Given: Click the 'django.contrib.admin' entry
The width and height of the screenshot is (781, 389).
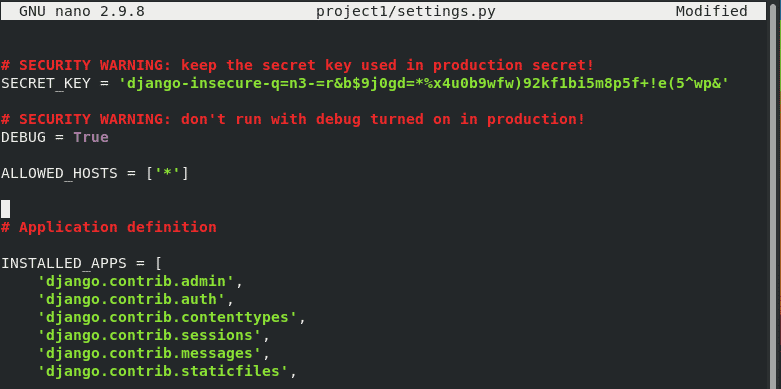Looking at the screenshot, I should pos(136,282).
